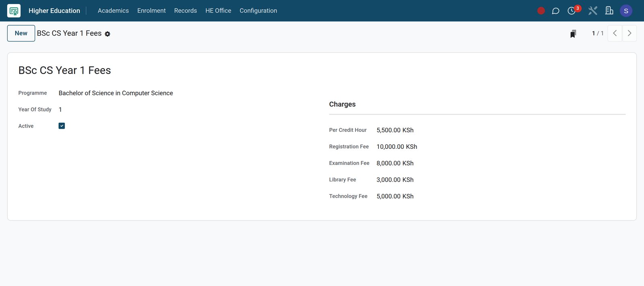Open the conversations chat bubble icon
Viewport: 644px width, 286px height.
[555, 11]
